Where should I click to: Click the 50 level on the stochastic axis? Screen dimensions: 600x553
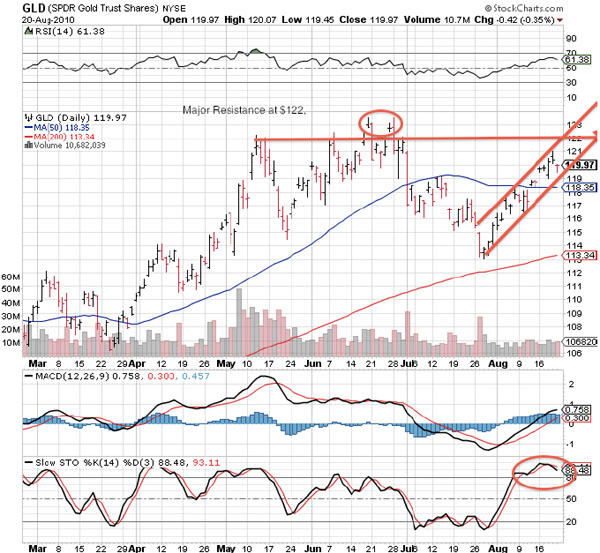[x=571, y=499]
